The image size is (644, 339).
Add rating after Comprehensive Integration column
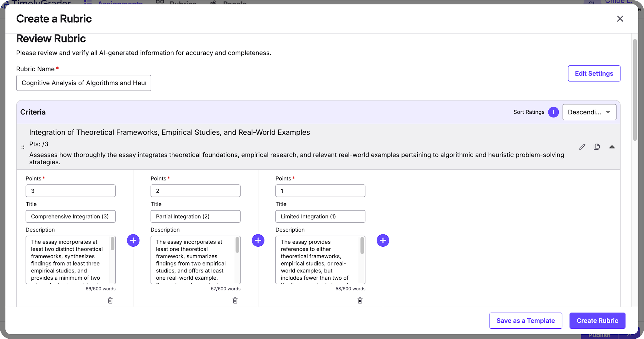click(133, 241)
